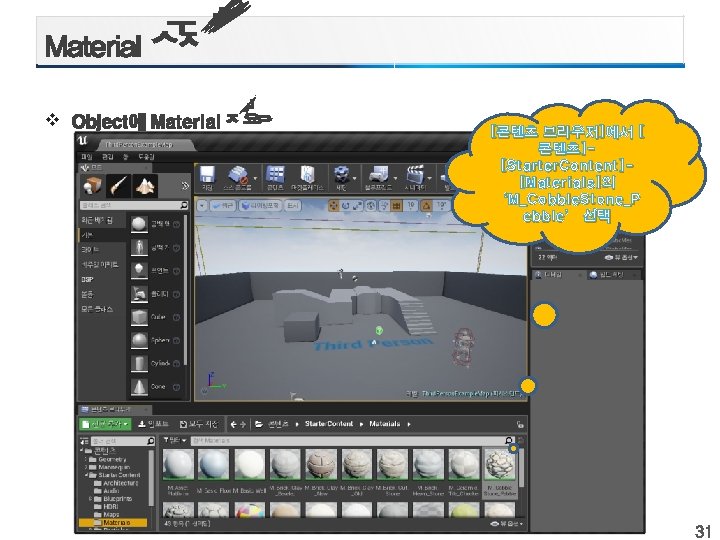The height and width of the screenshot is (540, 720).
Task: Open outliner View Options (뷰 옵션) dropdown
Action: click(x=622, y=258)
